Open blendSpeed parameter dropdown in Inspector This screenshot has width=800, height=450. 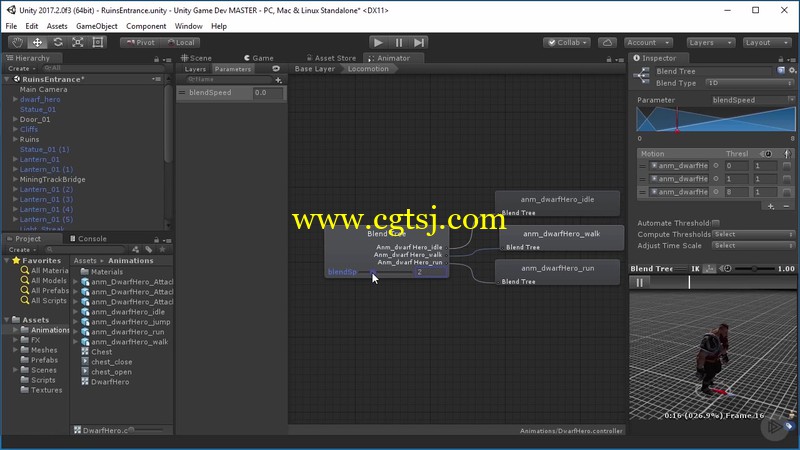753,100
